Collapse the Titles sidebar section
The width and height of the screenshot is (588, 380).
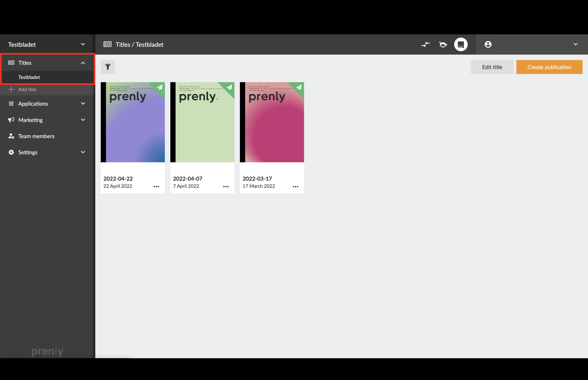coord(83,63)
